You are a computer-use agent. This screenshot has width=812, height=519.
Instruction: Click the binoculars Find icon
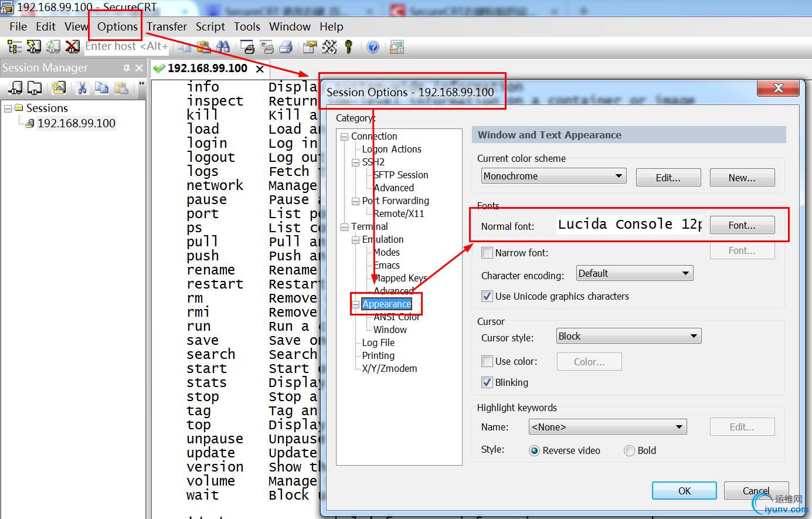point(223,47)
